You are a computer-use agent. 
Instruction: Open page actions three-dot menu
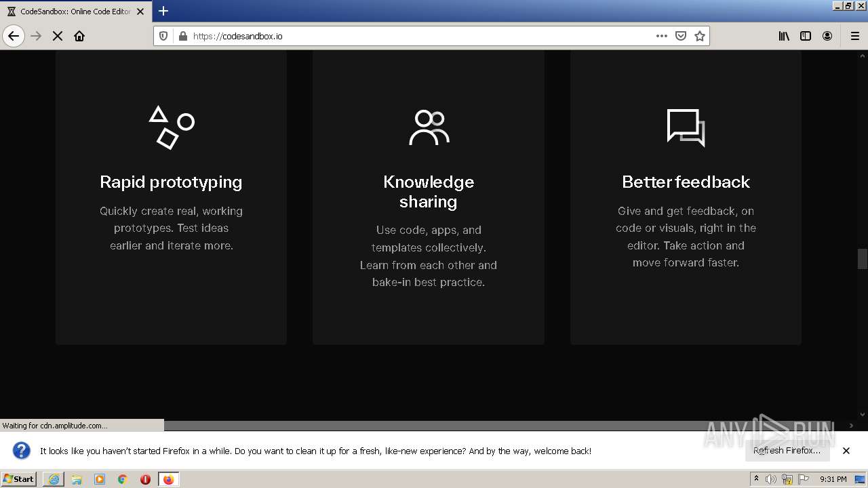tap(662, 36)
